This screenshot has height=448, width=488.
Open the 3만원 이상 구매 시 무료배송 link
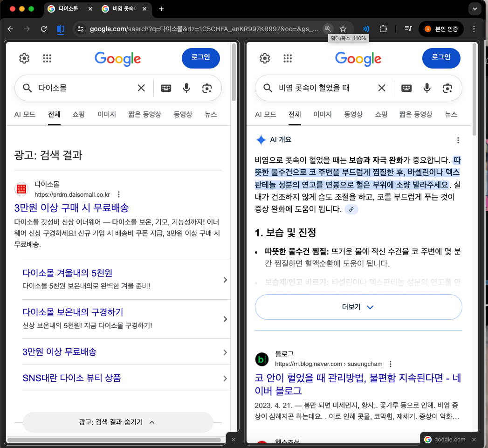[71, 207]
